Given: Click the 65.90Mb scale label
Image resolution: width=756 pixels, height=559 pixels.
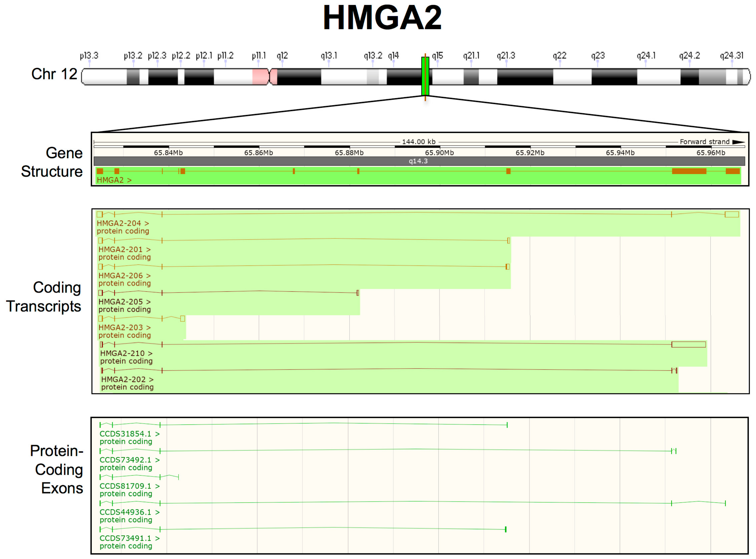Looking at the screenshot, I should coord(439,153).
